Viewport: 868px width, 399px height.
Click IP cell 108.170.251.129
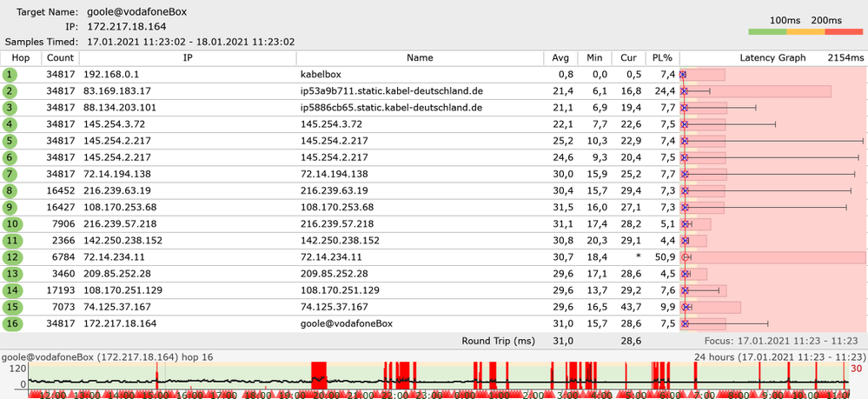122,291
